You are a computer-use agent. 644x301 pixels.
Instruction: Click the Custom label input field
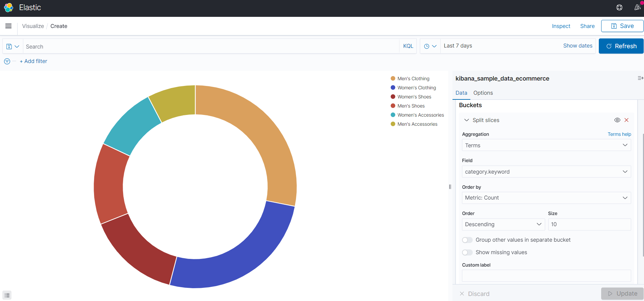(x=546, y=276)
